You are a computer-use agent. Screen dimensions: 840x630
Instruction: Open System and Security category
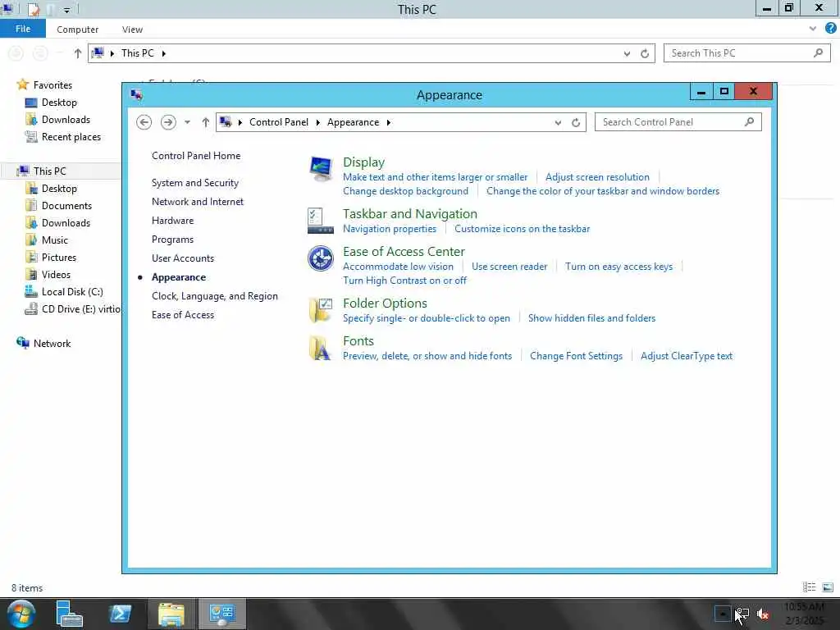195,183
